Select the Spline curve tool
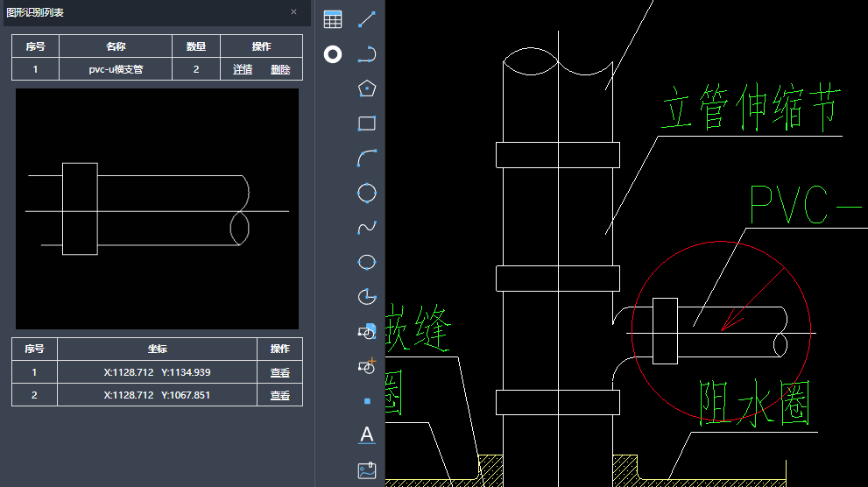The width and height of the screenshot is (868, 487). pos(367,228)
